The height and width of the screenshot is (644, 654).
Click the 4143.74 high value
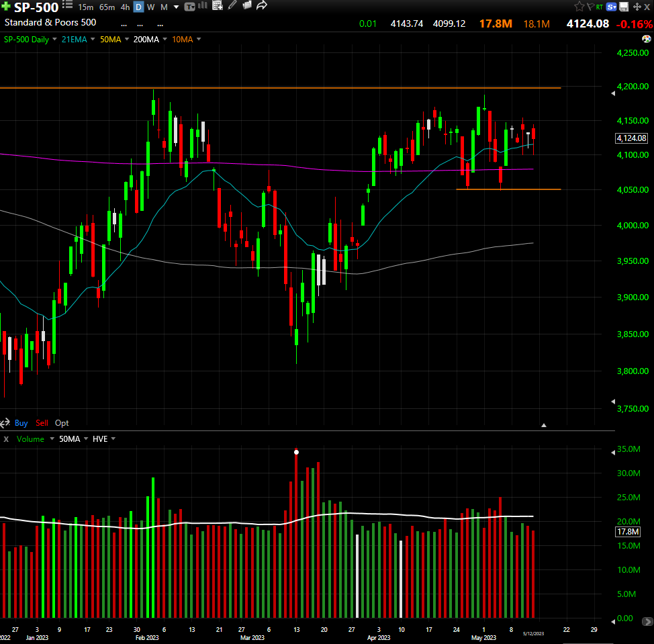click(407, 24)
